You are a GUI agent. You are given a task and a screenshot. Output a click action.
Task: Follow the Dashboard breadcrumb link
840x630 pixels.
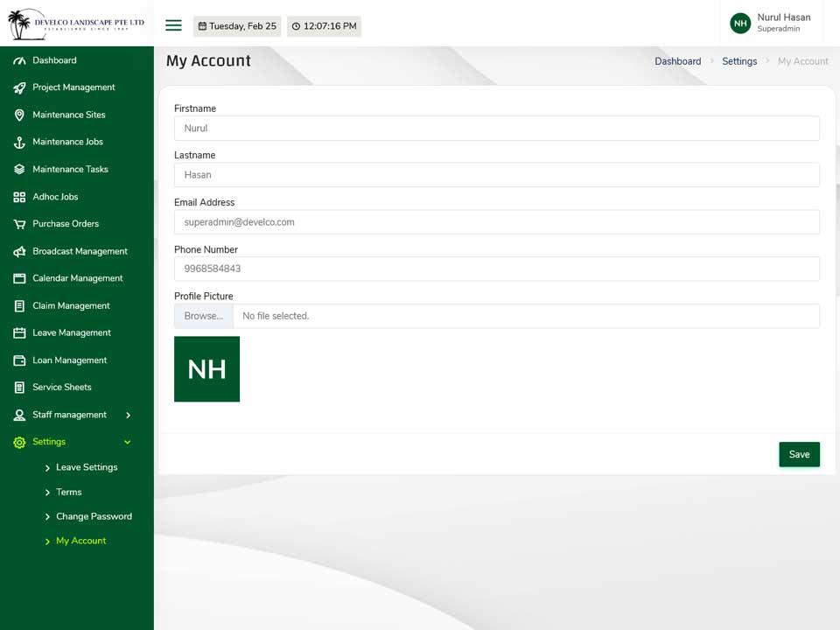point(677,61)
